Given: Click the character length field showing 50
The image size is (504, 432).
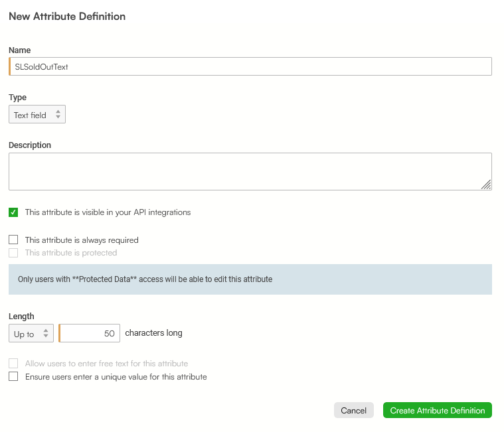Looking at the screenshot, I should (90, 333).
